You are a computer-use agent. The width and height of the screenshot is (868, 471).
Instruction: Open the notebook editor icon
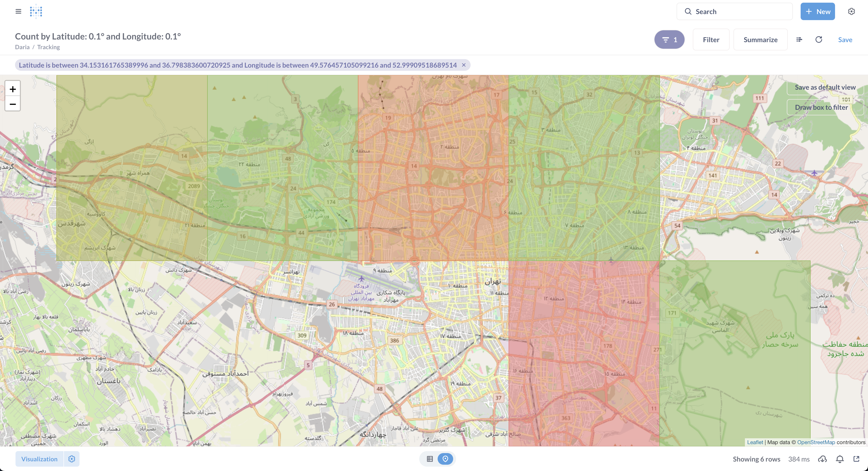point(799,40)
